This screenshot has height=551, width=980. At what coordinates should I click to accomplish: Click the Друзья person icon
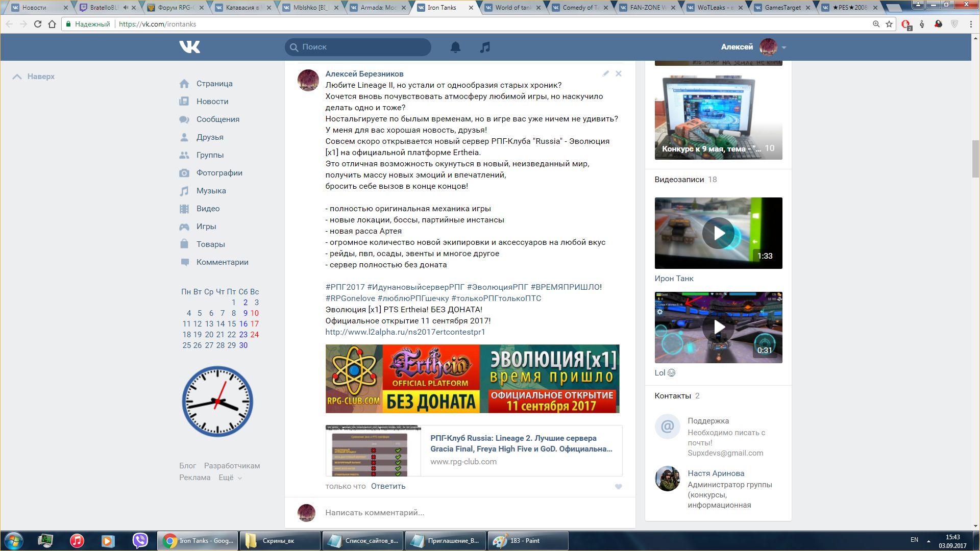coord(184,137)
